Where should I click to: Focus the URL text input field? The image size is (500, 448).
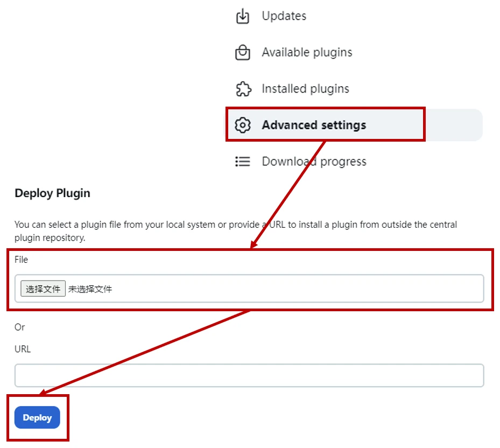pos(249,375)
